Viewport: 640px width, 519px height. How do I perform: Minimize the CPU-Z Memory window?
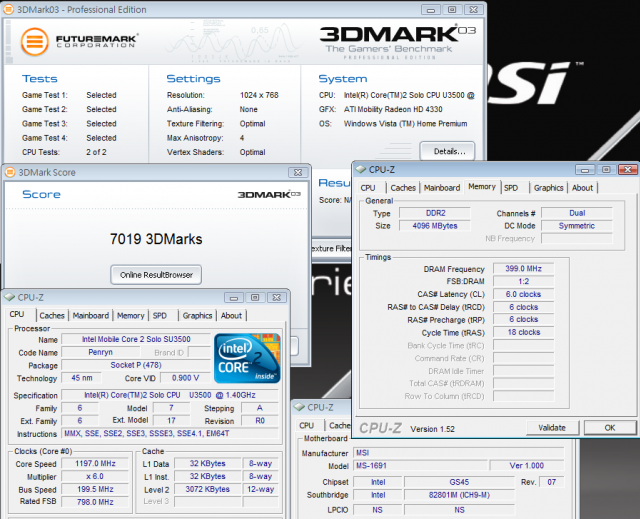click(x=585, y=169)
